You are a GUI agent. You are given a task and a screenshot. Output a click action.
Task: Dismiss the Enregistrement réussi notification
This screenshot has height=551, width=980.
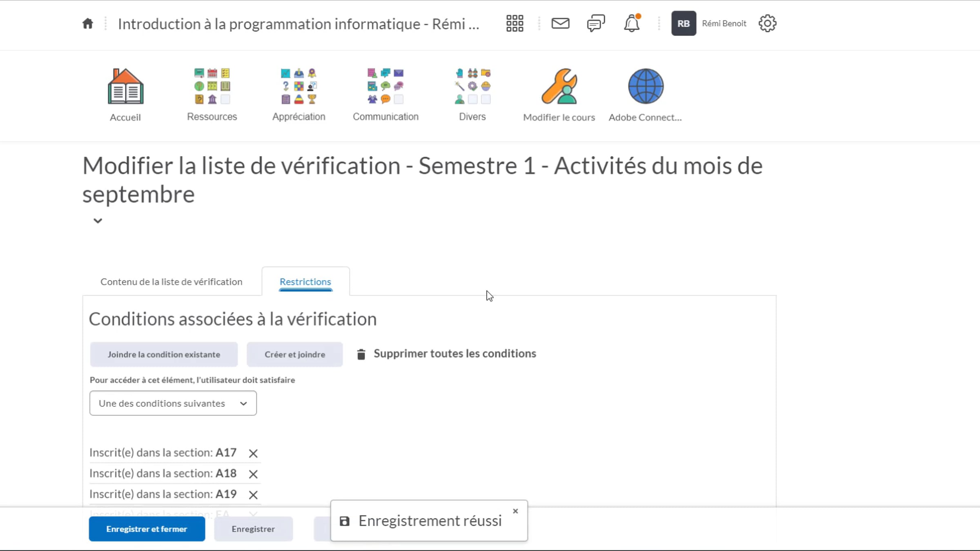515,511
